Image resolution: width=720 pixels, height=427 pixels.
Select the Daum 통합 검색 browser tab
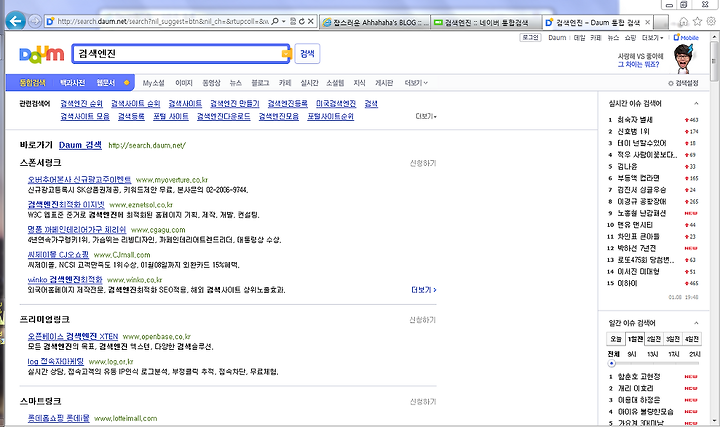(597, 22)
